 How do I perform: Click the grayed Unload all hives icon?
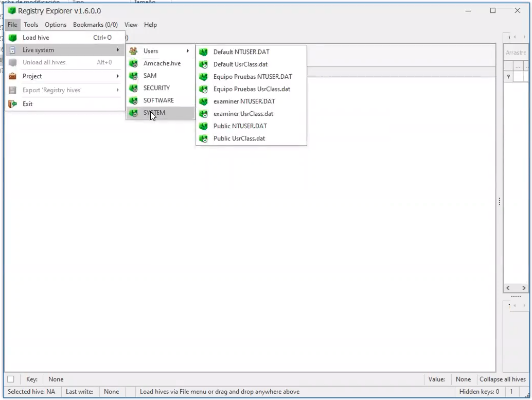pos(12,62)
